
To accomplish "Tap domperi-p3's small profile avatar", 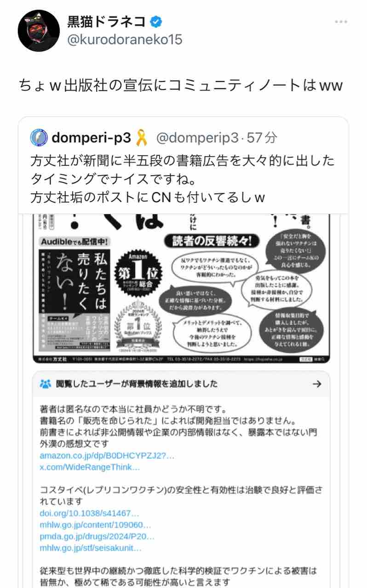I will (x=39, y=137).
